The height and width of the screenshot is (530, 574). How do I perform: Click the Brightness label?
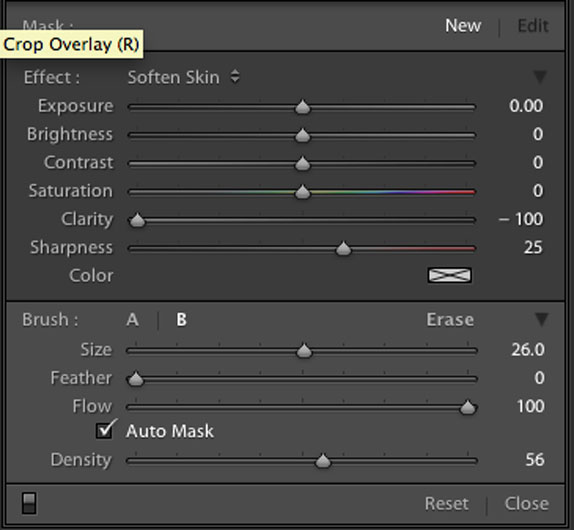click(x=70, y=135)
